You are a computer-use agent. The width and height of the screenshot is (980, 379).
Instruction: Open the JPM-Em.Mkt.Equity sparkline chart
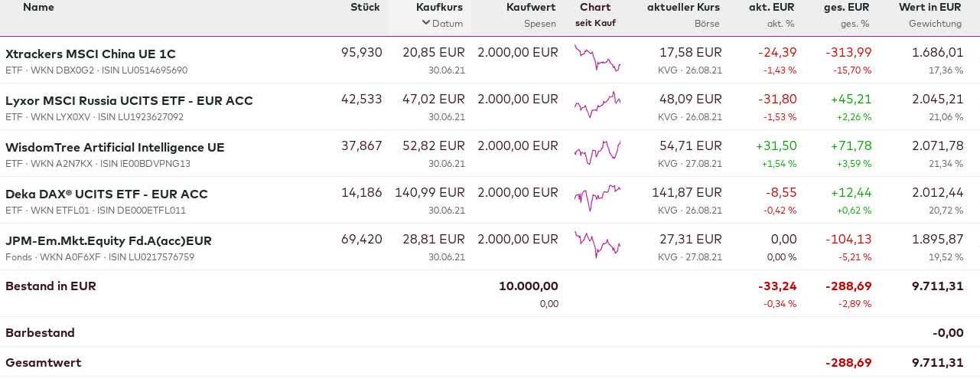(x=597, y=246)
